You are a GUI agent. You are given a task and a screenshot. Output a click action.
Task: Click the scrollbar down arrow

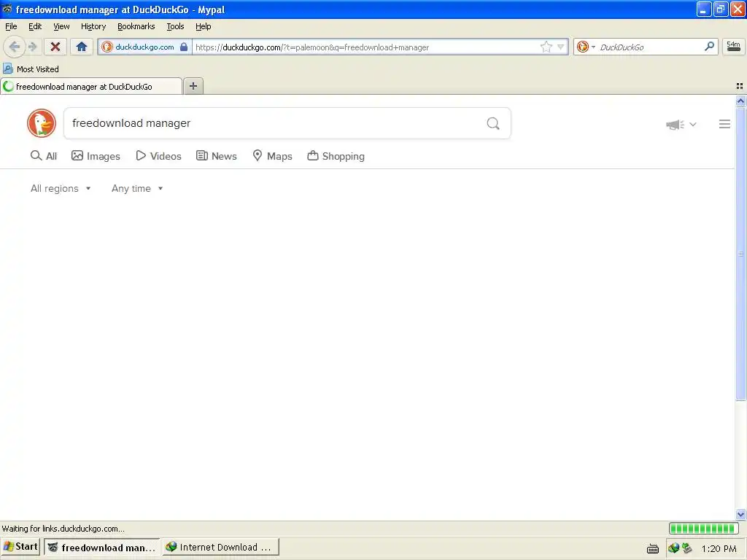[740, 514]
